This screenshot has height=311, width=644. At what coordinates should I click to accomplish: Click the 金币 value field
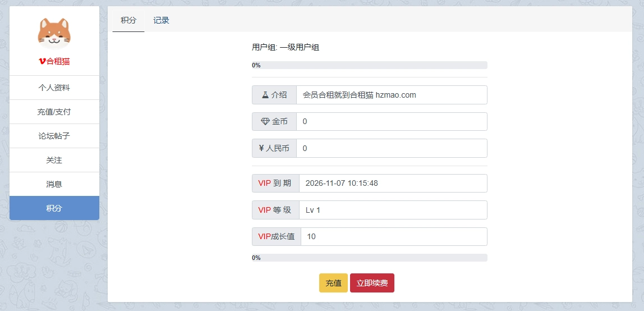click(x=391, y=121)
